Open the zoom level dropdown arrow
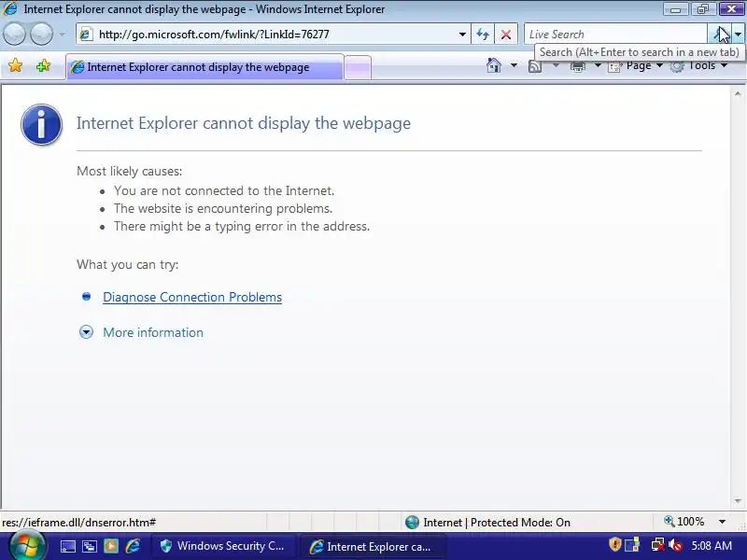This screenshot has width=747, height=560. (x=722, y=522)
